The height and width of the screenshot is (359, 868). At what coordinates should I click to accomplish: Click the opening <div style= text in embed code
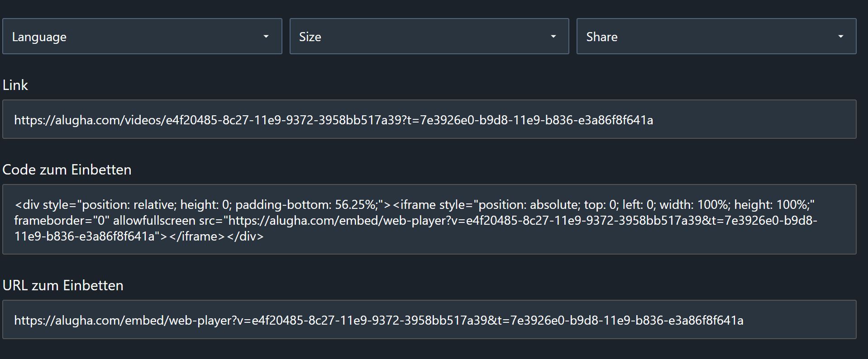47,205
